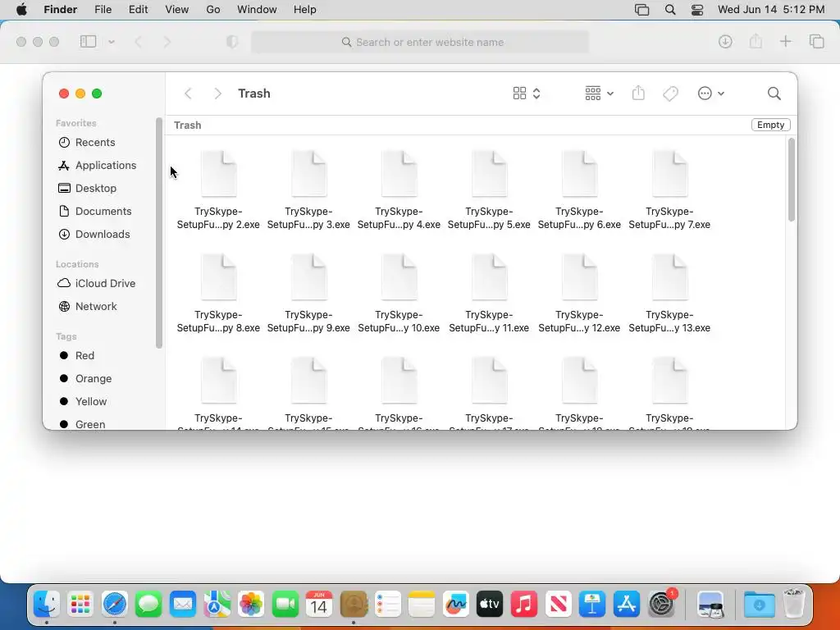Select file TrySkype-SetupFu...y 13.exe

click(x=669, y=294)
